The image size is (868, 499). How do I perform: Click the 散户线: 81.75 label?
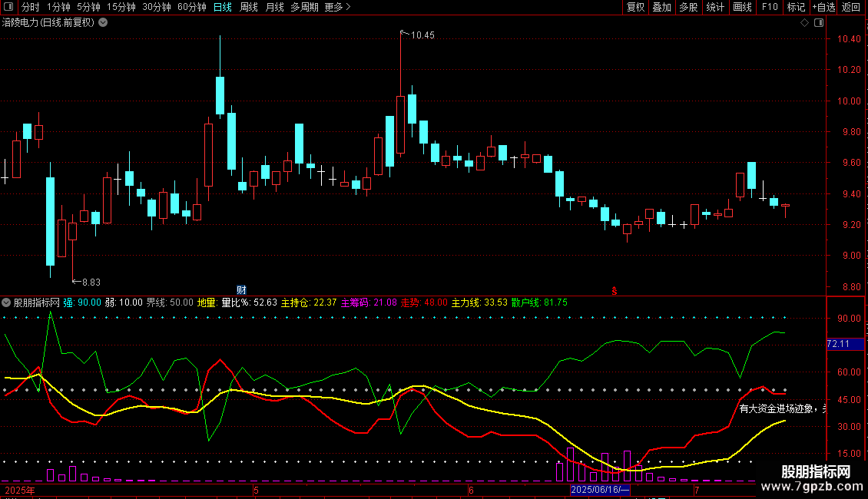539,302
